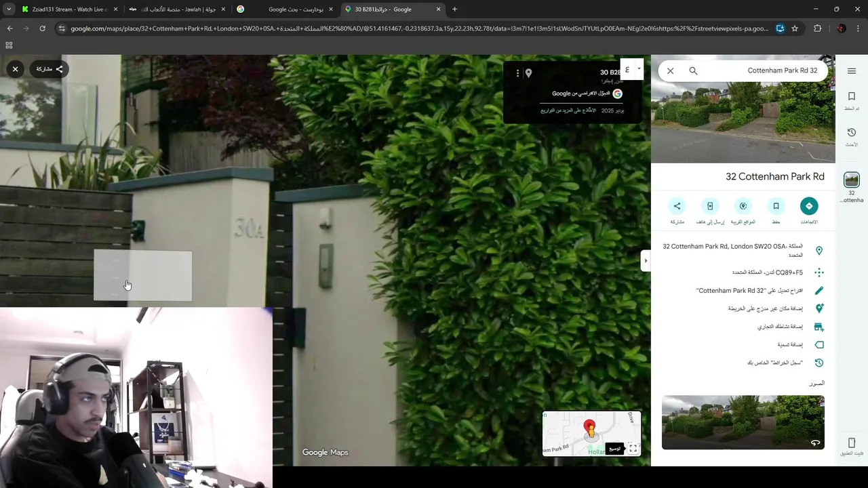Open the see more dates link
868x488 pixels.
pos(568,110)
